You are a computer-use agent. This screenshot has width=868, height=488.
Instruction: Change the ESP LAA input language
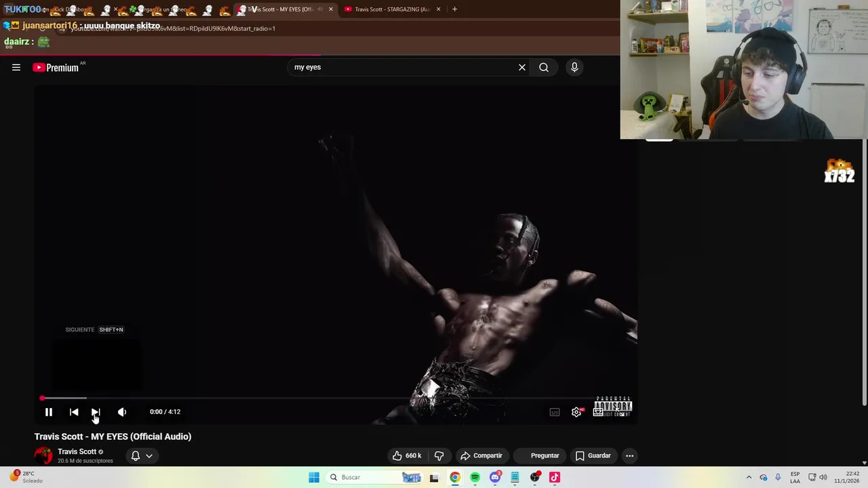(x=795, y=477)
